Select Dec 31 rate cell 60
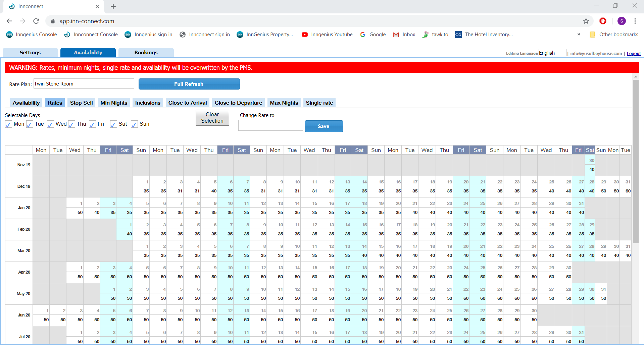The width and height of the screenshot is (644, 345). pyautogui.click(x=626, y=191)
